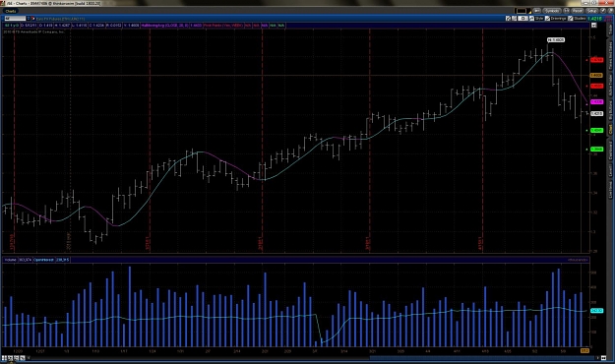The width and height of the screenshot is (615, 364).
Task: Click the Volume label in lower panel
Action: [10, 260]
